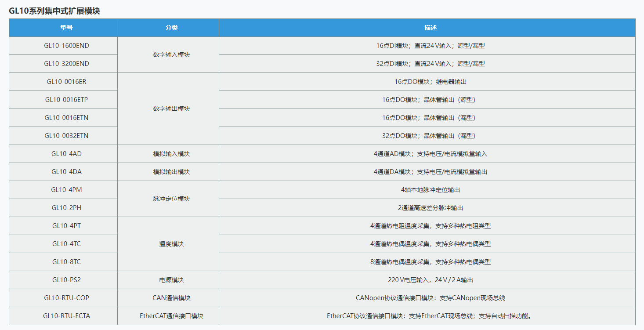
Task: Click the 数字输入模块 category cell
Action: pos(171,55)
